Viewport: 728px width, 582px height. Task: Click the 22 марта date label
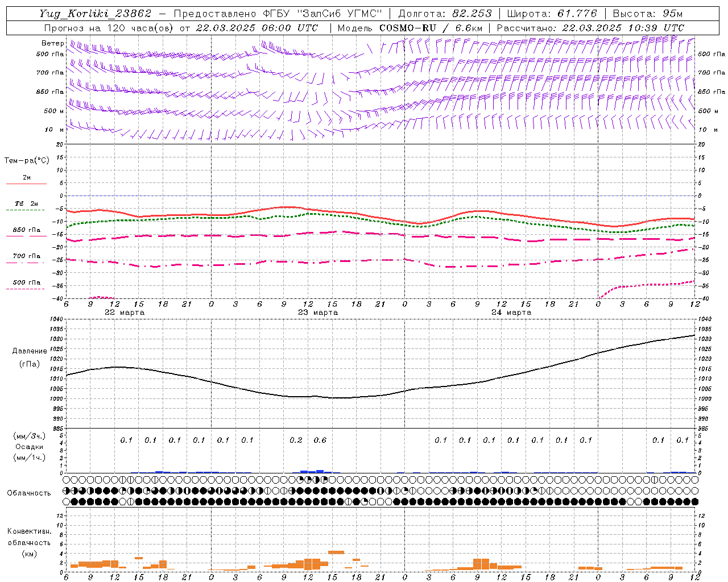point(125,313)
